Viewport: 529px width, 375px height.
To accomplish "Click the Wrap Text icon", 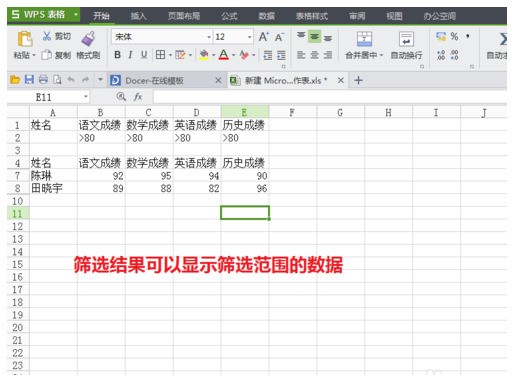I will point(406,39).
